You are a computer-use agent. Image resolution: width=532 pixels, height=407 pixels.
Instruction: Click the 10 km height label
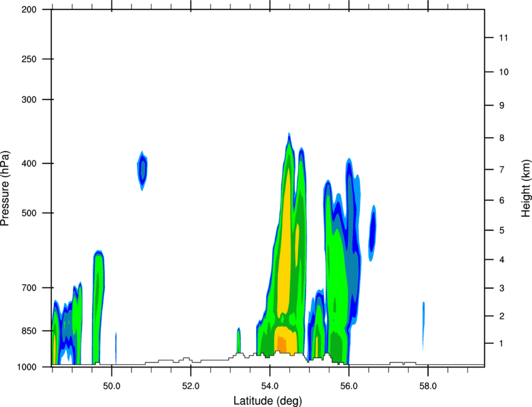[504, 72]
